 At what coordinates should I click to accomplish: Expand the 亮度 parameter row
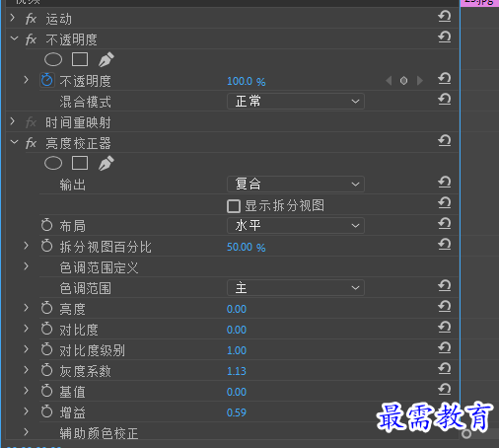point(27,308)
